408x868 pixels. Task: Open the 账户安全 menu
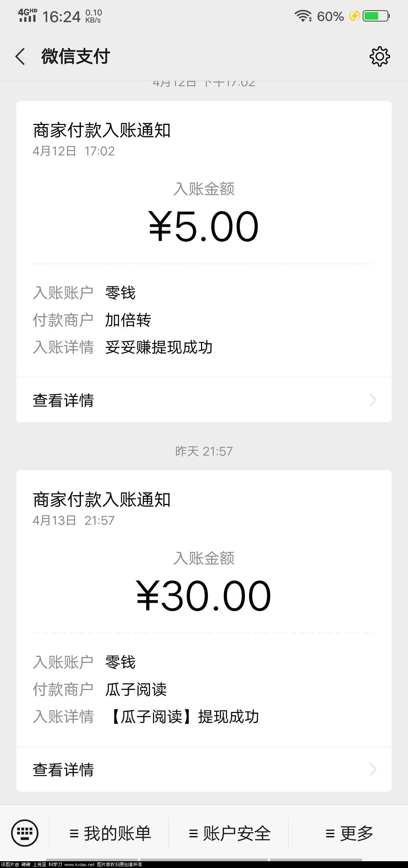click(229, 833)
